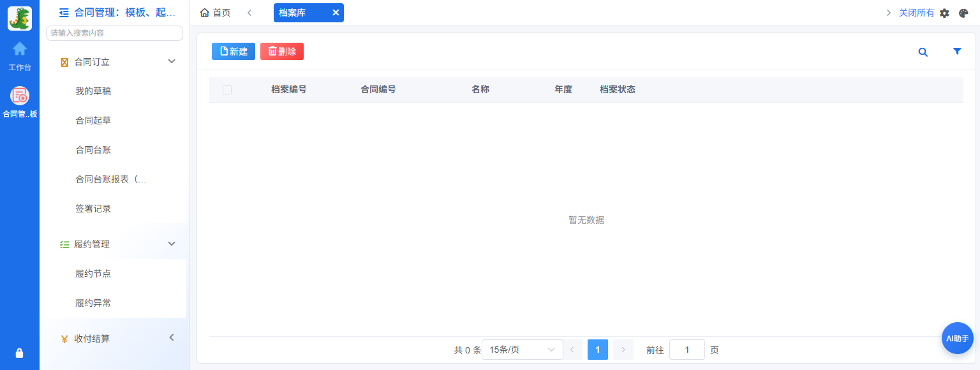This screenshot has width=980, height=370.
Task: Open 合同起草 menu item
Action: [x=93, y=121]
